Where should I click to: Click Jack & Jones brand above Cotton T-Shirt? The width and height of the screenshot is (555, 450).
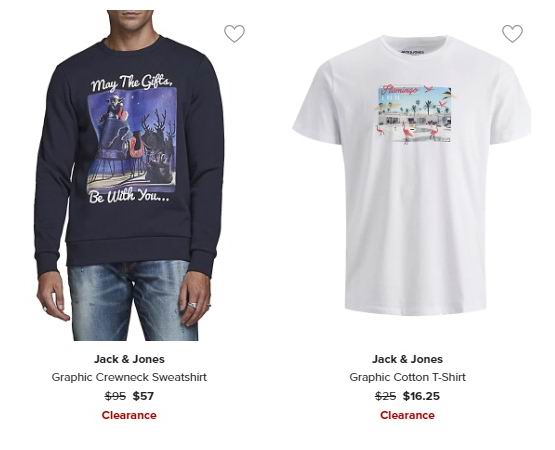coord(407,359)
